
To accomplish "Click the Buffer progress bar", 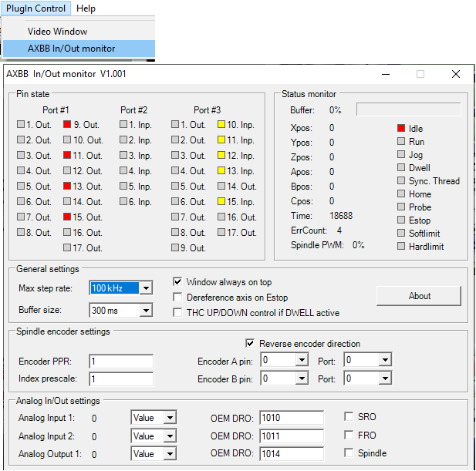I will pos(407,110).
